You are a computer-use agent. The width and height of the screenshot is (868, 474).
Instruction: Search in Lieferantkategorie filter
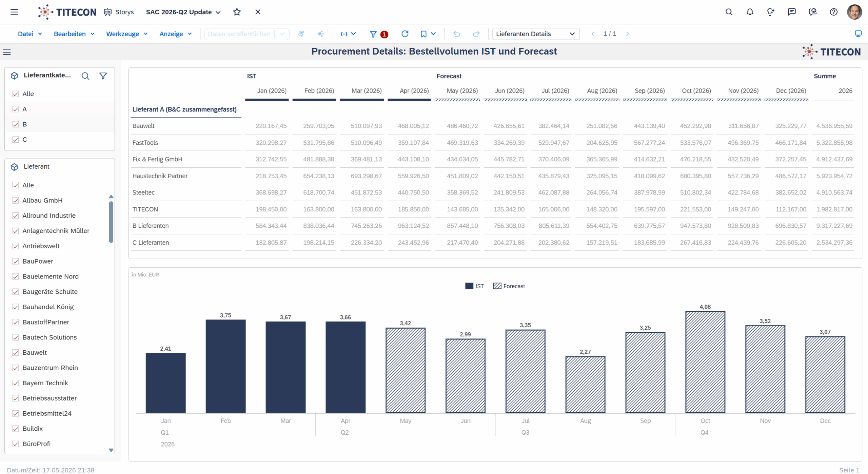coord(85,76)
